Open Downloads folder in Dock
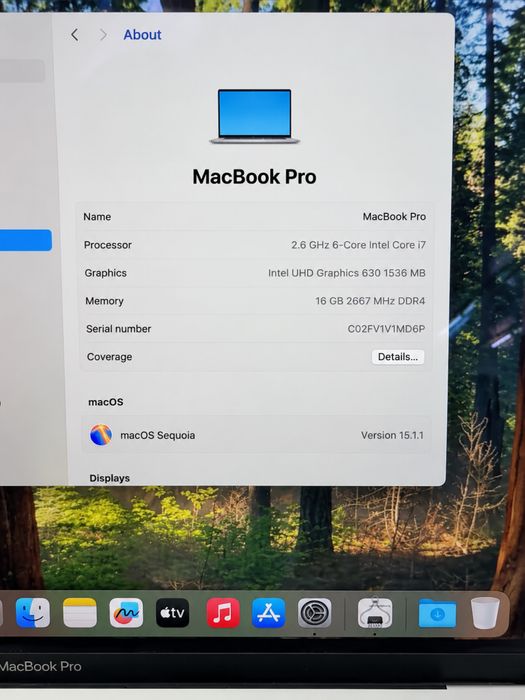Image resolution: width=525 pixels, height=700 pixels. coord(438,614)
